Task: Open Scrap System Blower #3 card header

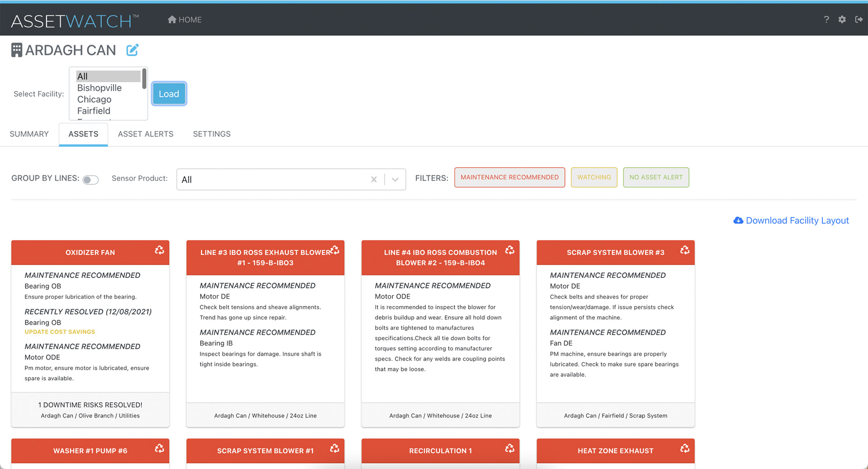Action: tap(615, 252)
